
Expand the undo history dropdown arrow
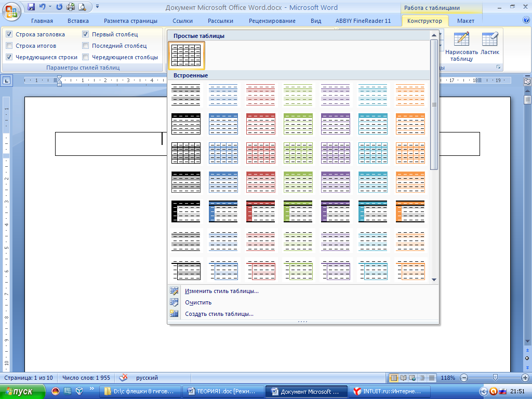[x=50, y=6]
